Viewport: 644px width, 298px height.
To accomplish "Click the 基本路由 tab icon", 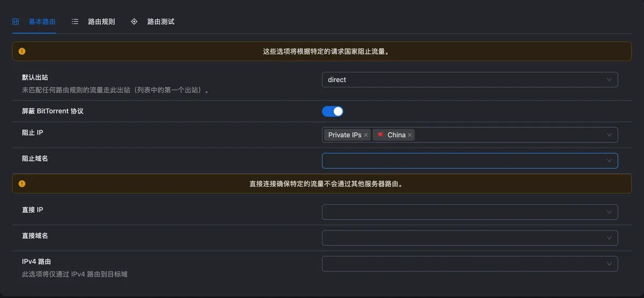I will pos(16,22).
